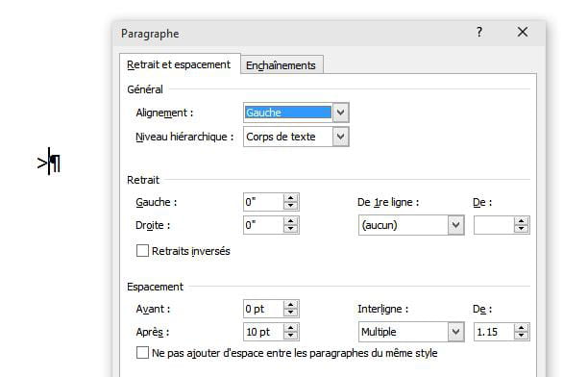Click the help question mark icon

pyautogui.click(x=479, y=32)
